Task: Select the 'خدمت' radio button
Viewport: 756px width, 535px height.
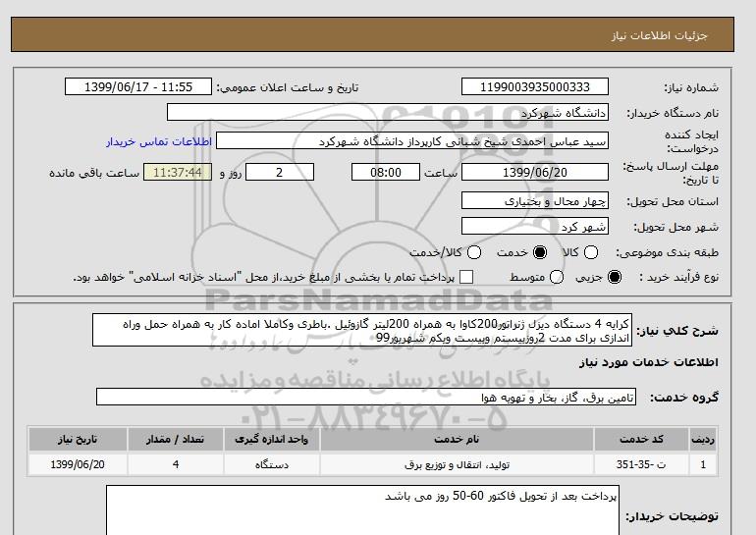Action: click(x=540, y=252)
